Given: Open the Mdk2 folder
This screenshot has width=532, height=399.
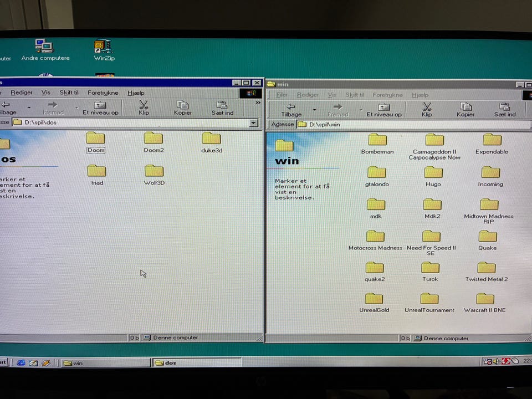Looking at the screenshot, I should coord(432,208).
